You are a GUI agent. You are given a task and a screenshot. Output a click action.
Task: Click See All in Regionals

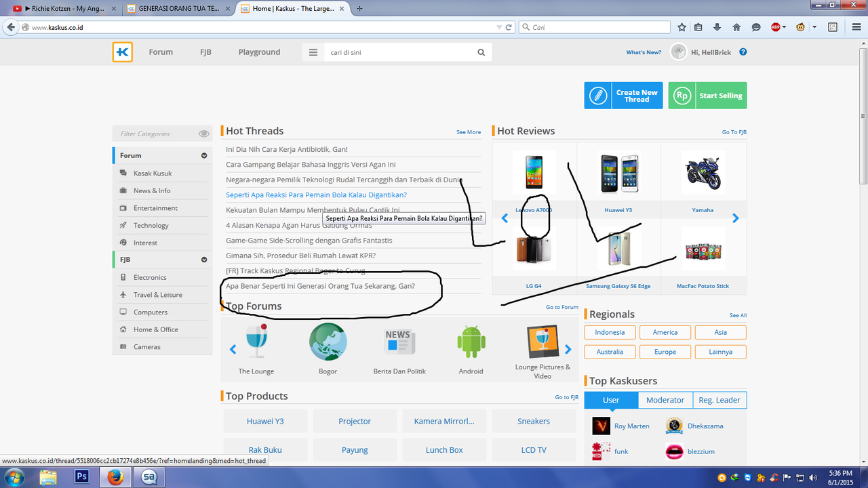tap(738, 315)
